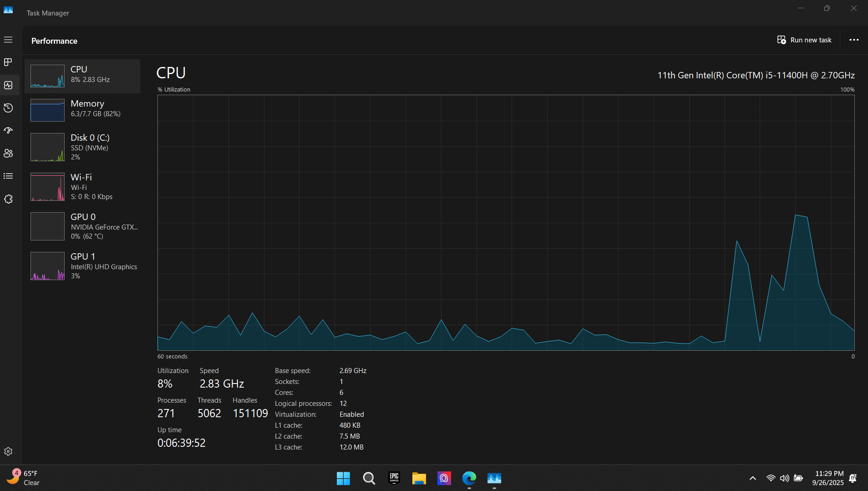Click the battery tray icon
This screenshot has width=868, height=491.
[798, 478]
